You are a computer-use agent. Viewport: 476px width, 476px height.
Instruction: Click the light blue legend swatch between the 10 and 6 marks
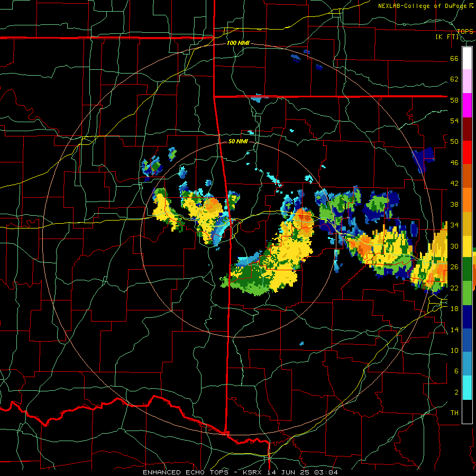[467, 364]
